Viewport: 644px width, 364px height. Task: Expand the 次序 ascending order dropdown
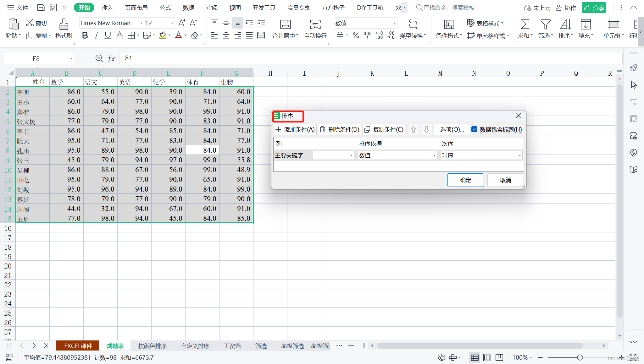(519, 155)
